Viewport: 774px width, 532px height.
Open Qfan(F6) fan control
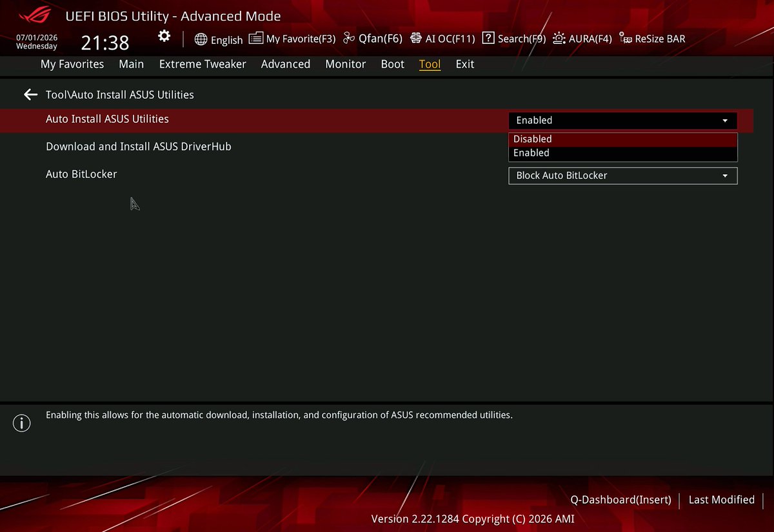click(373, 39)
